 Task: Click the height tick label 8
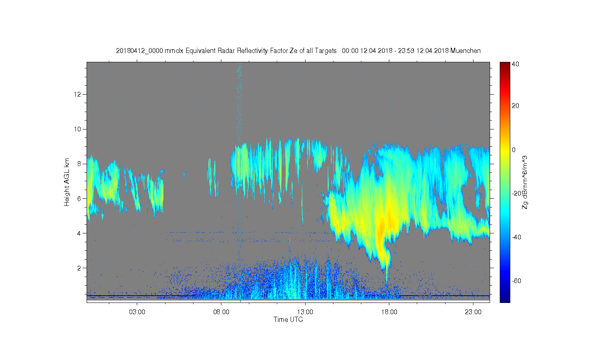[x=80, y=164]
